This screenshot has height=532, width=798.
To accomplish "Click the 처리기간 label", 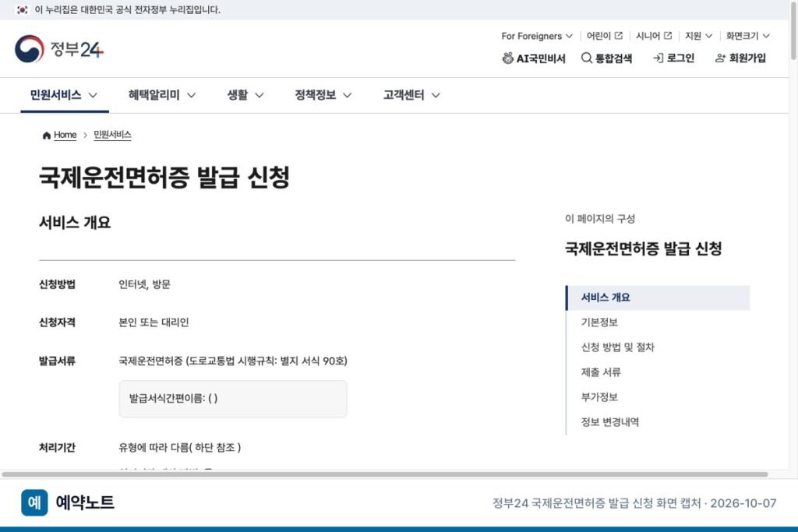I will click(57, 448).
